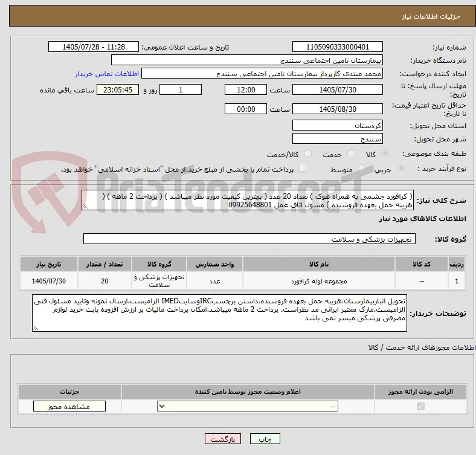Click the price validity date 1405/08/30 field

(x=337, y=109)
